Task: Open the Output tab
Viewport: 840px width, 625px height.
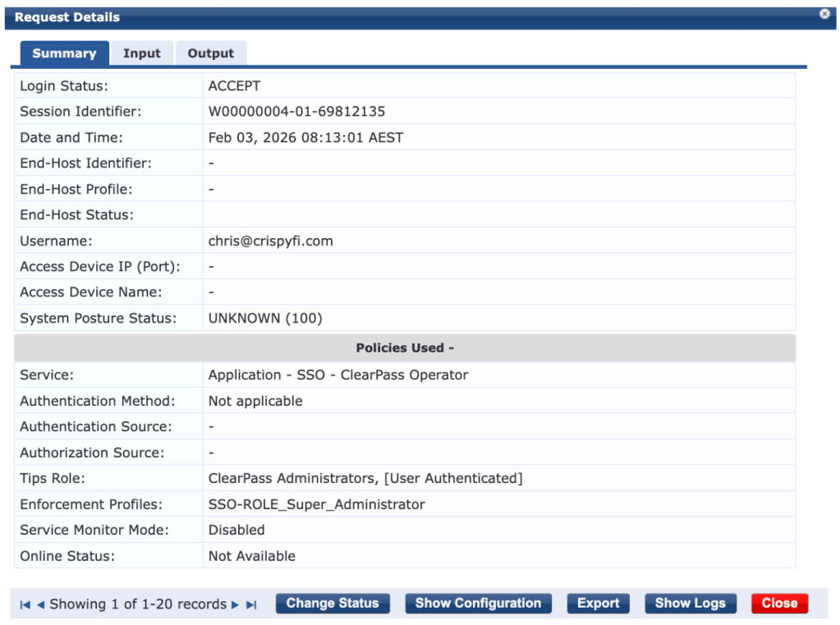Action: [210, 53]
